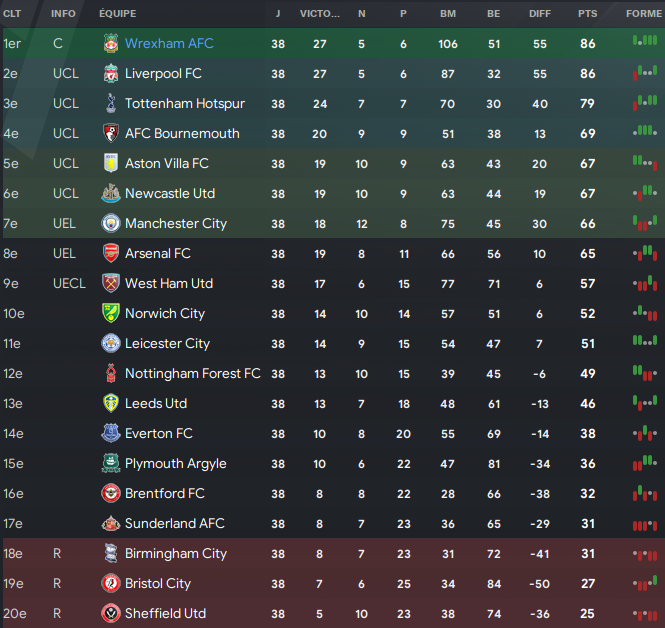This screenshot has height=628, width=665.
Task: Sort table by PTS column header
Action: coord(587,14)
